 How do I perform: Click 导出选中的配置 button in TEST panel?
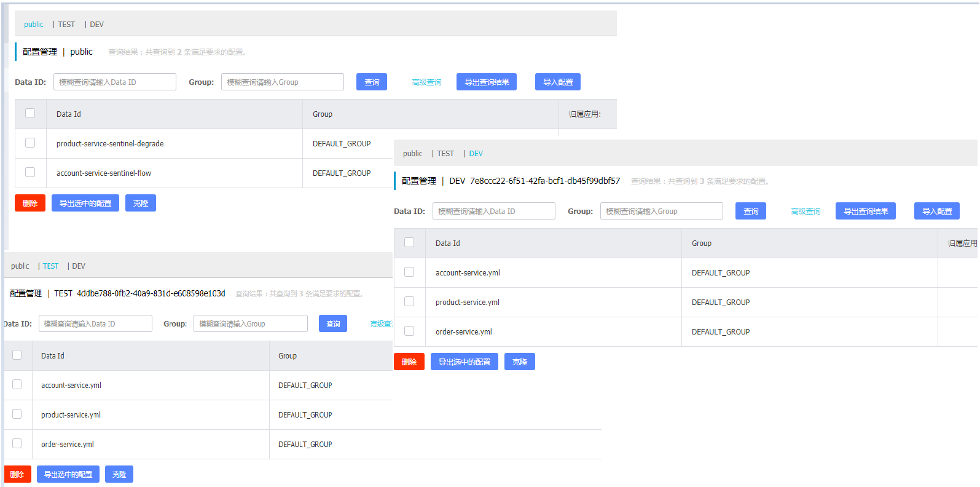pyautogui.click(x=68, y=474)
